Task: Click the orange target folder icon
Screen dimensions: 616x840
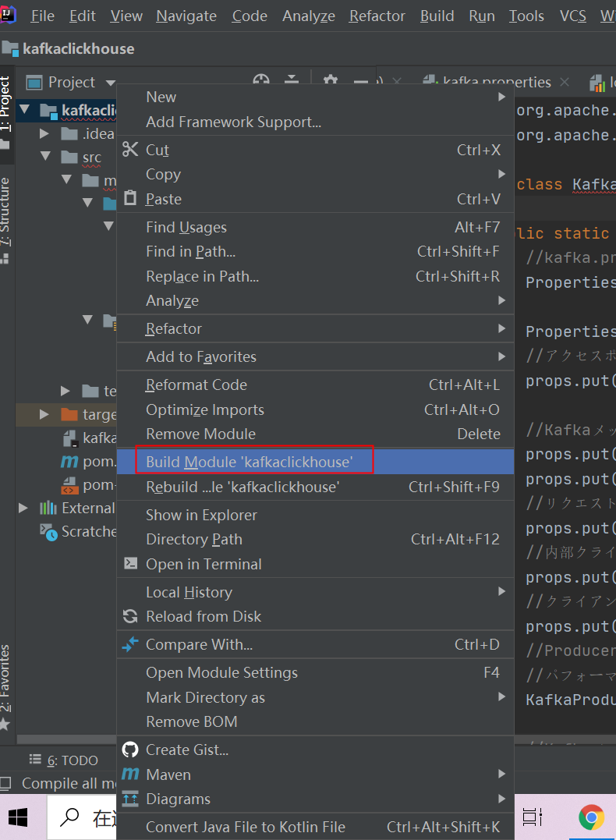Action: click(69, 414)
